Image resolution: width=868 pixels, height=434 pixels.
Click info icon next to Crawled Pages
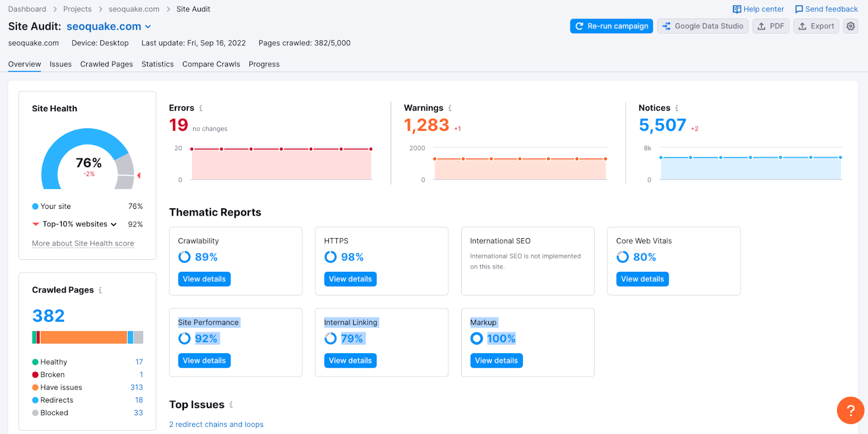point(100,290)
